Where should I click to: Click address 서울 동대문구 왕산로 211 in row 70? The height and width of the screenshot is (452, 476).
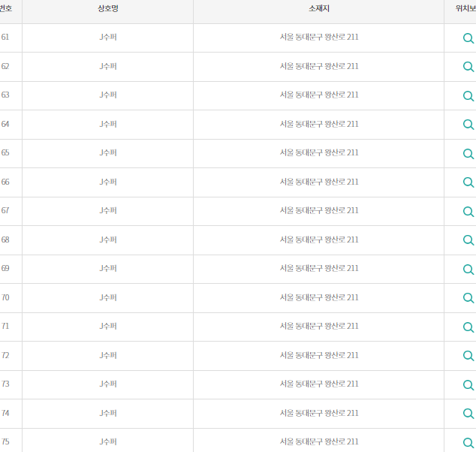pyautogui.click(x=319, y=297)
